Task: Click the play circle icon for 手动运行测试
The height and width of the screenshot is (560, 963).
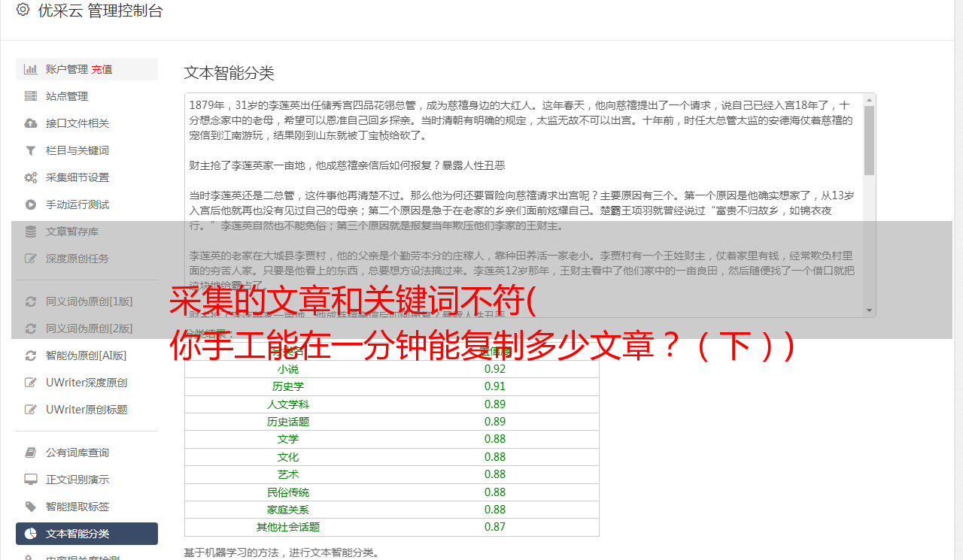Action: tap(31, 204)
